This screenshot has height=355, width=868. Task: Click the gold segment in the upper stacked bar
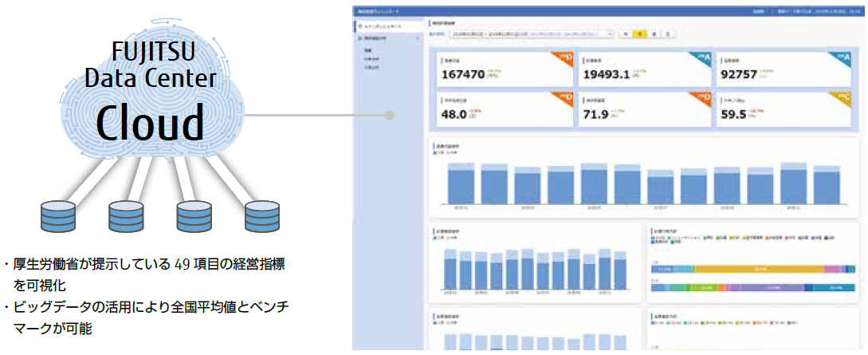(x=758, y=269)
